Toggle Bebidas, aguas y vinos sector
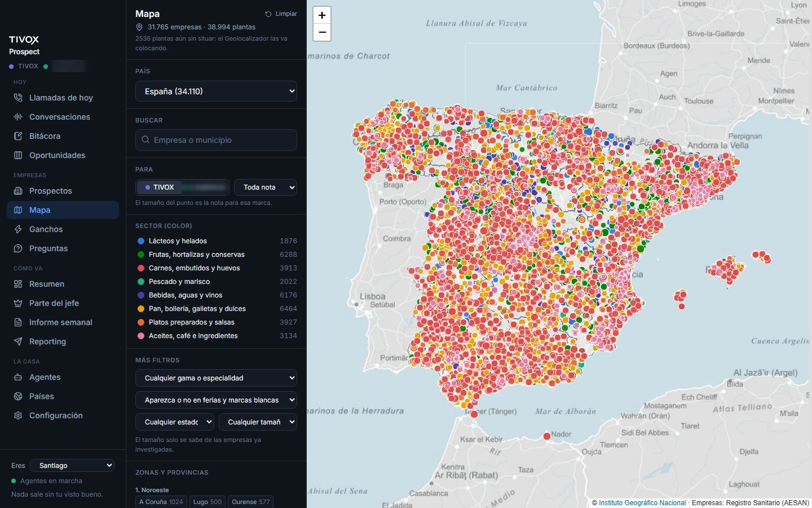The width and height of the screenshot is (812, 508). click(216, 295)
